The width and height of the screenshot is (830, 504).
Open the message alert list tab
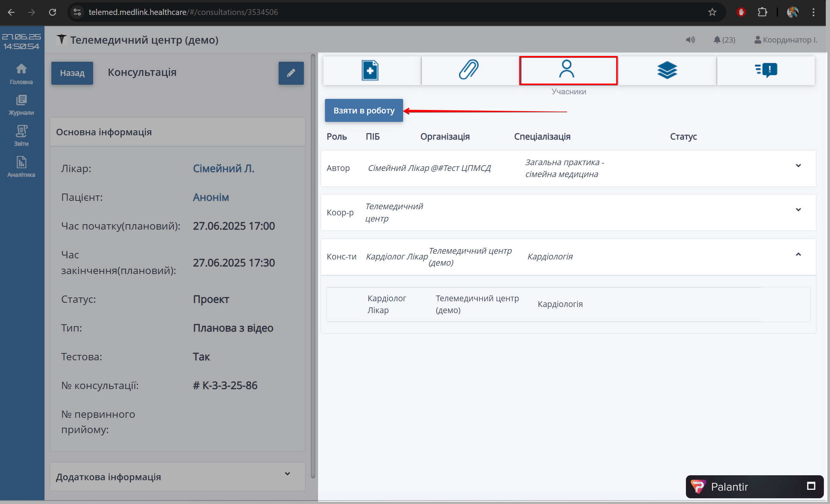[x=766, y=71]
